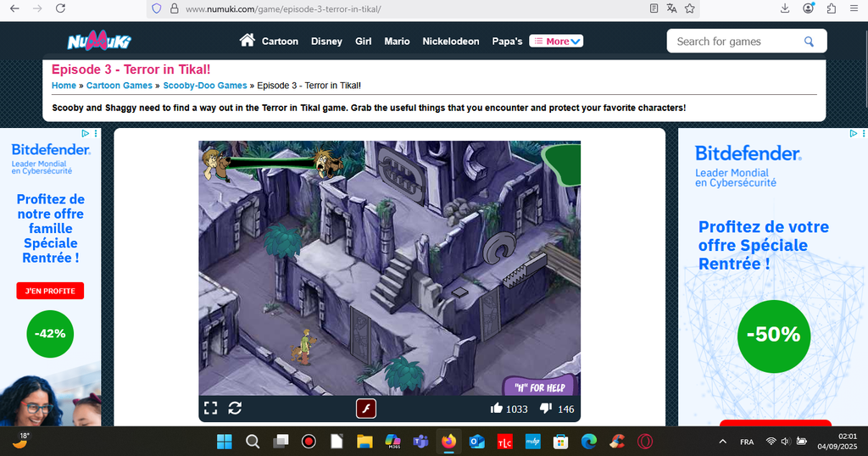
Task: Focus the Search for games field
Action: point(736,42)
